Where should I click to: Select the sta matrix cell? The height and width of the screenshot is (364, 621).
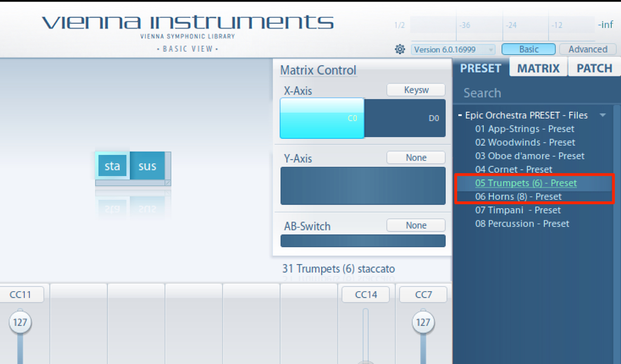112,166
